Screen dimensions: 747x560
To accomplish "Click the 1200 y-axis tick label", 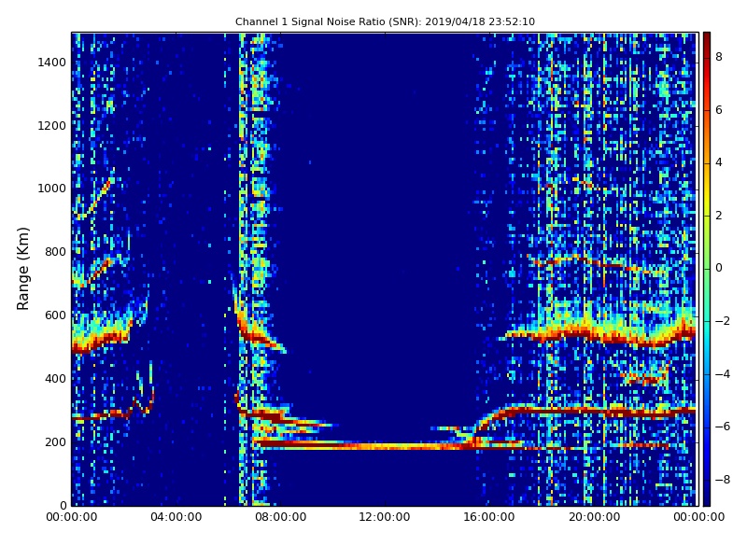I will click(x=52, y=126).
